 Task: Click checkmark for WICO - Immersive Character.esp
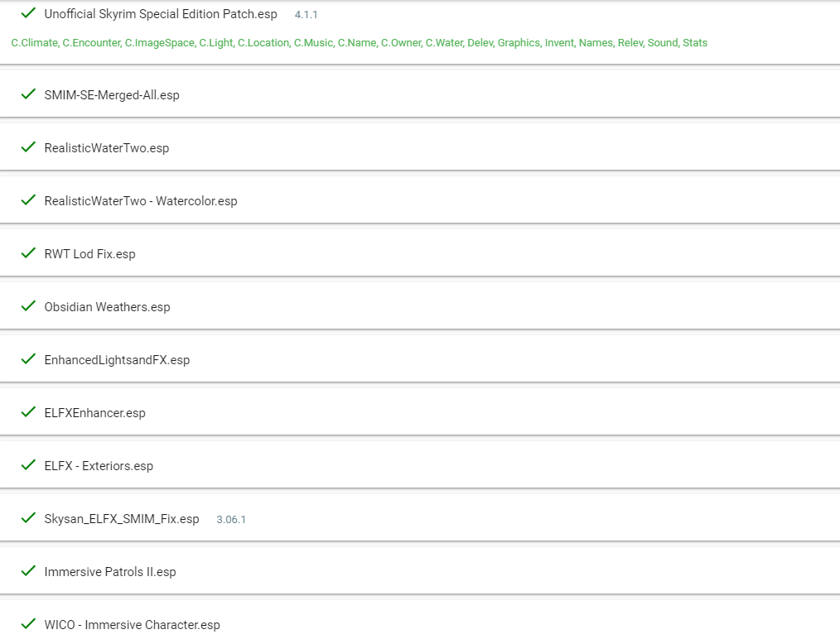[28, 624]
